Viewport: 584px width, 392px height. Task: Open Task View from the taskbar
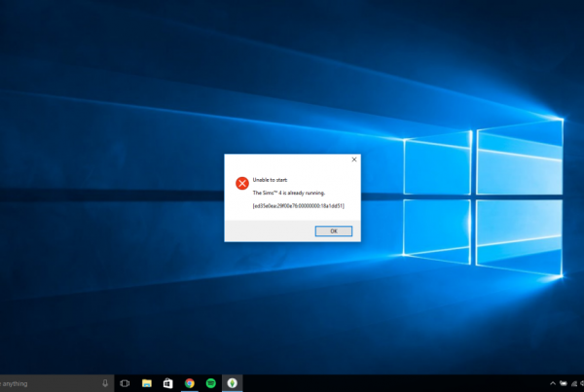click(125, 383)
